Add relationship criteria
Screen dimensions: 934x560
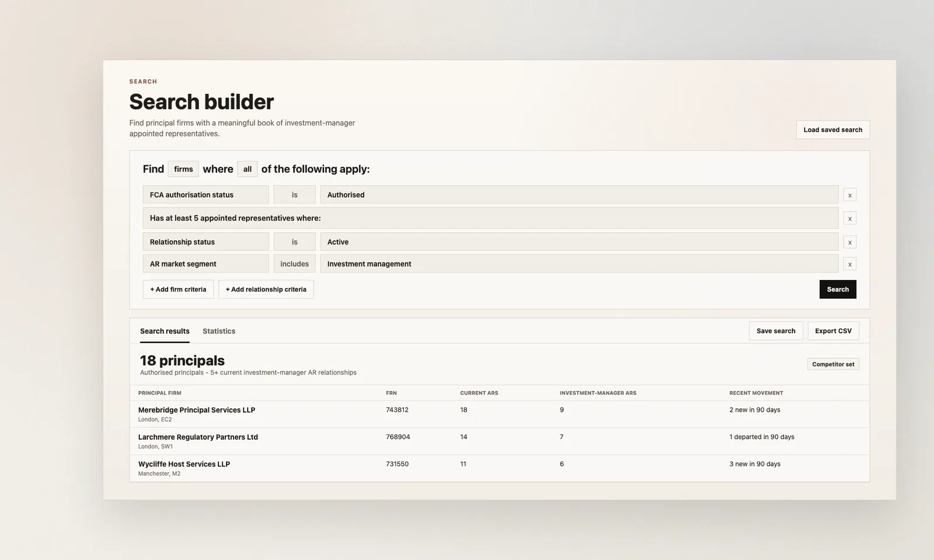(x=266, y=289)
